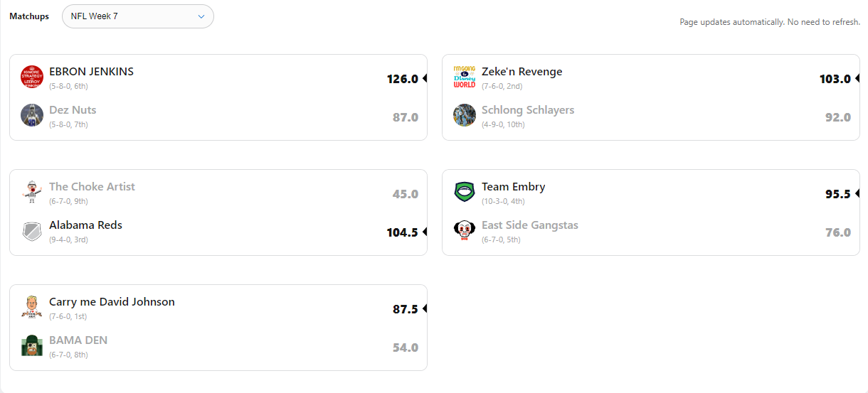
Task: Click the 104.5 Alabama Reds score
Action: tap(402, 232)
